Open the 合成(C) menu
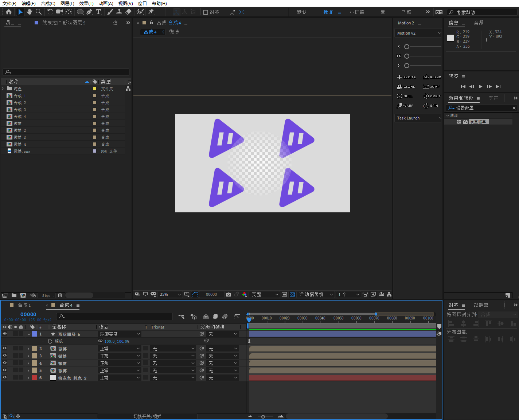 [x=48, y=3]
